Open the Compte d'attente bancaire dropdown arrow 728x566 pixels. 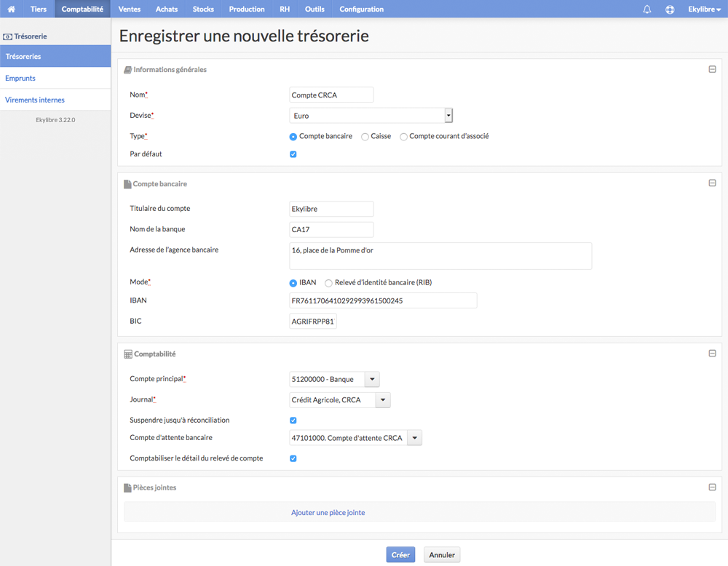pyautogui.click(x=415, y=438)
